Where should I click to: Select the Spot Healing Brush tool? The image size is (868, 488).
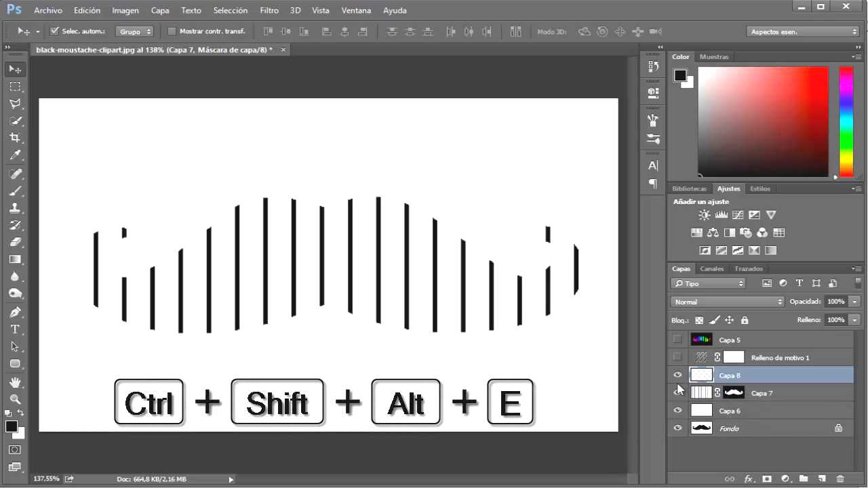15,174
